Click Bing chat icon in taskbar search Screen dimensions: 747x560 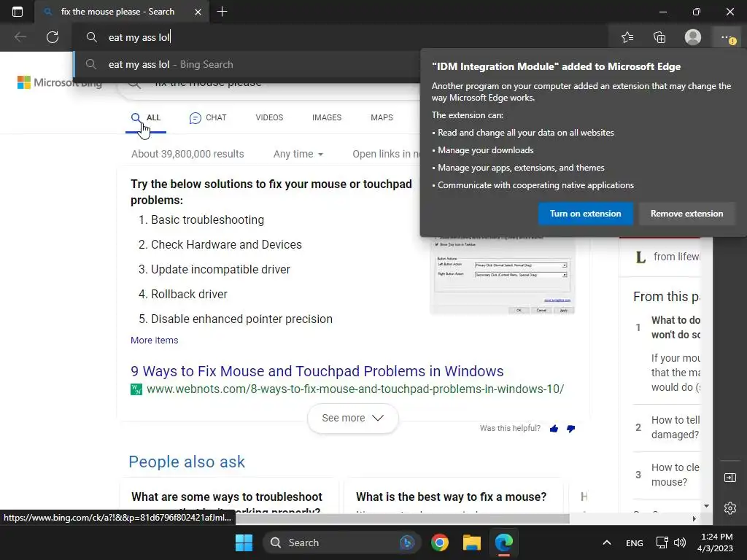407,542
